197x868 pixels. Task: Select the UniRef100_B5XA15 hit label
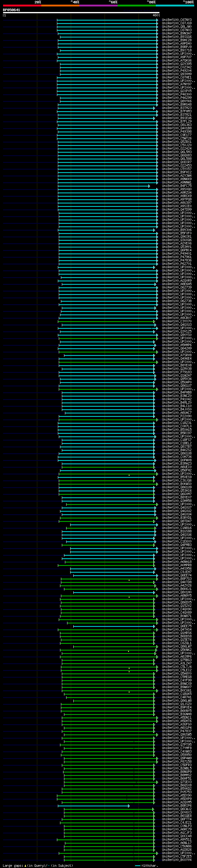(177, 430)
